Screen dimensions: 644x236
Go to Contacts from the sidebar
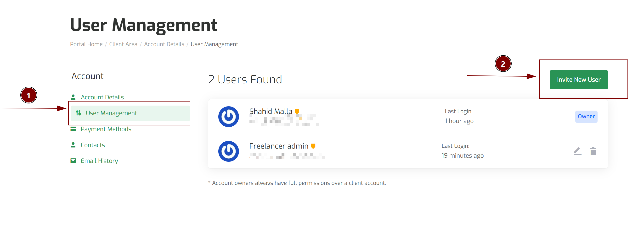93,145
